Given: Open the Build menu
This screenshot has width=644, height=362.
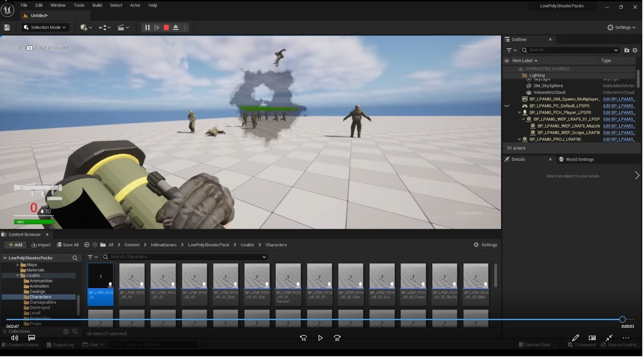Looking at the screenshot, I should point(97,5).
